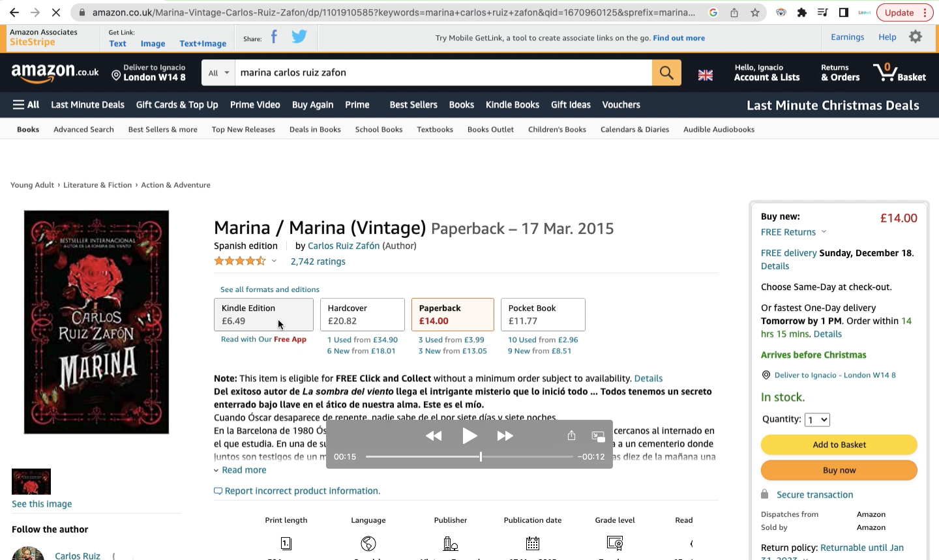Open SiteStripe settings gear
Screen dimensions: 939x560
(x=916, y=37)
